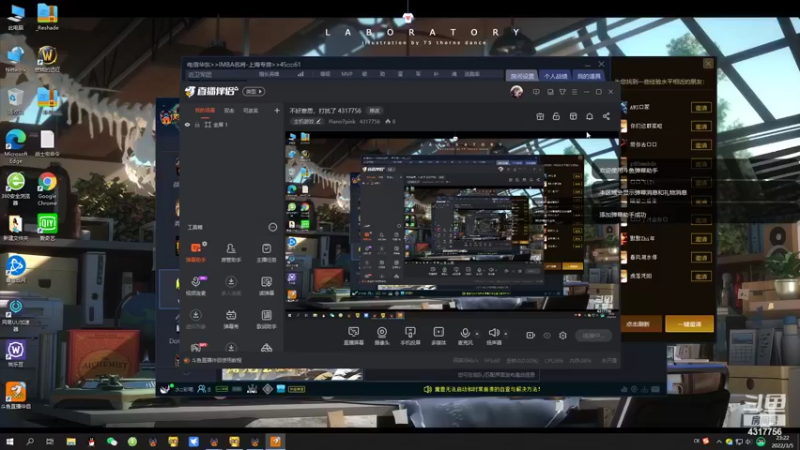Viewport: 800px width, 450px height.
Task: Add a 直播屏幕 screen capture source
Action: coord(353,336)
